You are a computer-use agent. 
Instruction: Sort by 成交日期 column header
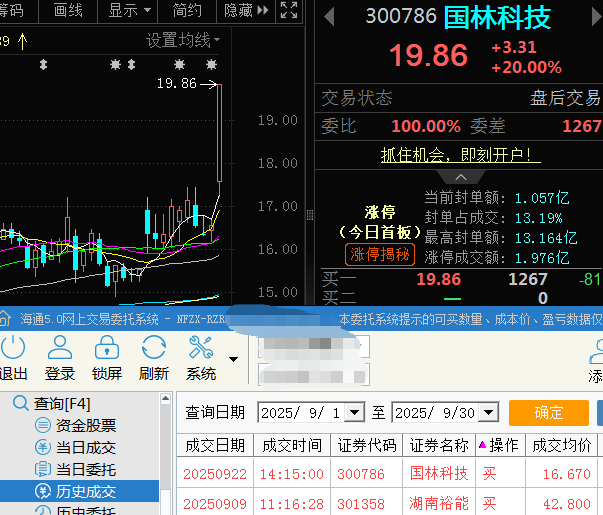coord(215,445)
